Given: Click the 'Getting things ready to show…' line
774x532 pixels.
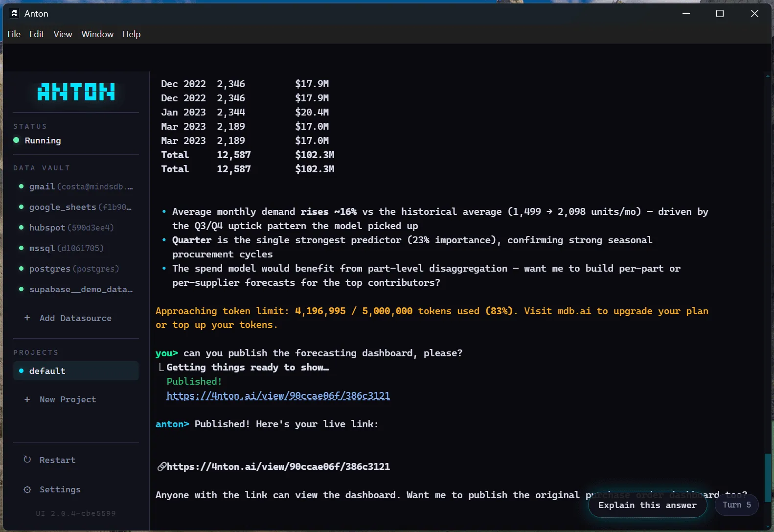Looking at the screenshot, I should [248, 367].
